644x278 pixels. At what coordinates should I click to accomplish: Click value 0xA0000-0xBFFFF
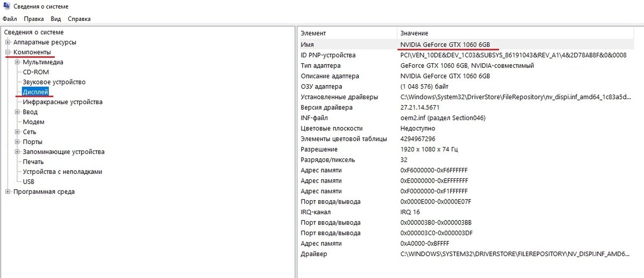(x=425, y=243)
